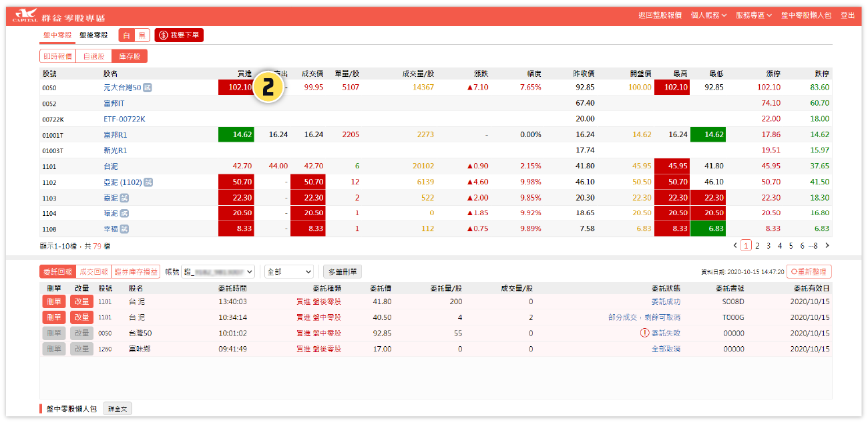Open the 服務專區 dropdown menu
The width and height of the screenshot is (868, 423).
click(x=754, y=15)
